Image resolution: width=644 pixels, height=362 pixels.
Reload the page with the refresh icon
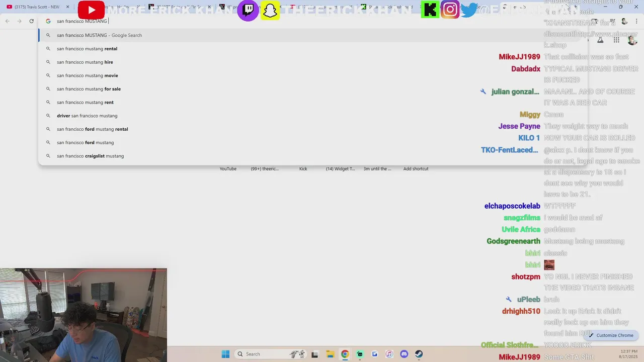[x=31, y=21]
